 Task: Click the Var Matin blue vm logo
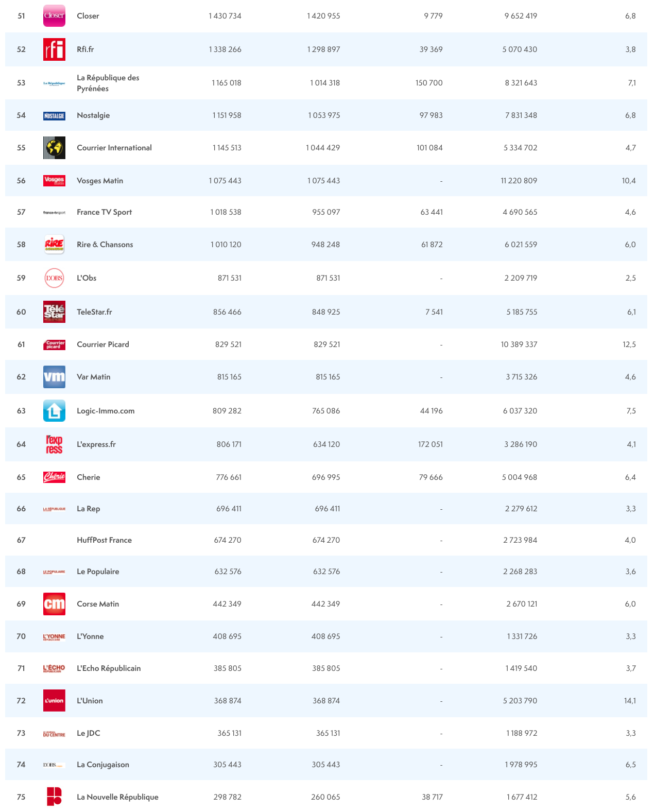(x=54, y=377)
